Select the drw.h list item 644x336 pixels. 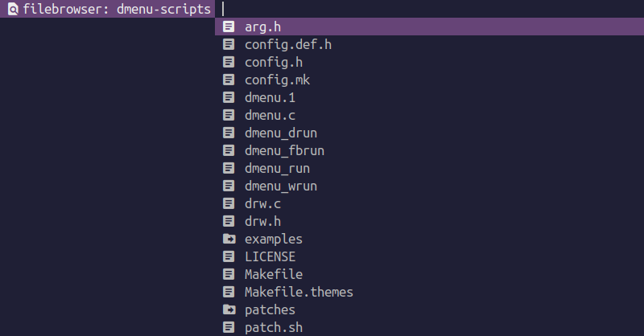point(429,221)
